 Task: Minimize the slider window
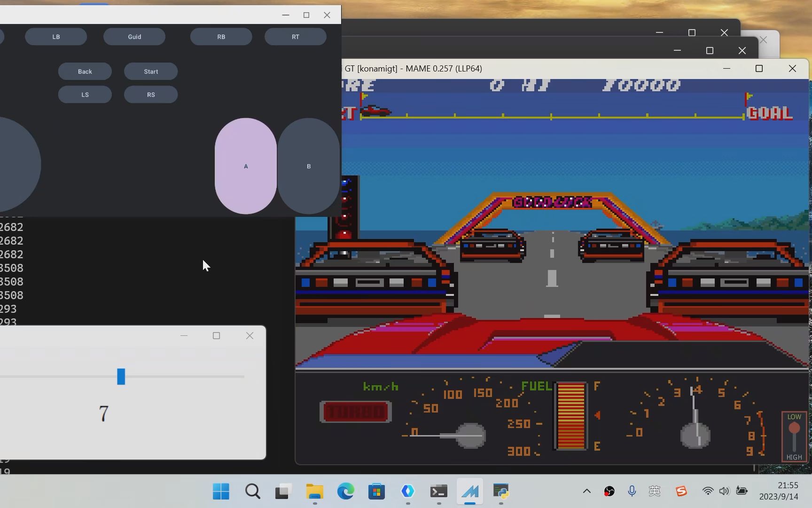coord(184,335)
